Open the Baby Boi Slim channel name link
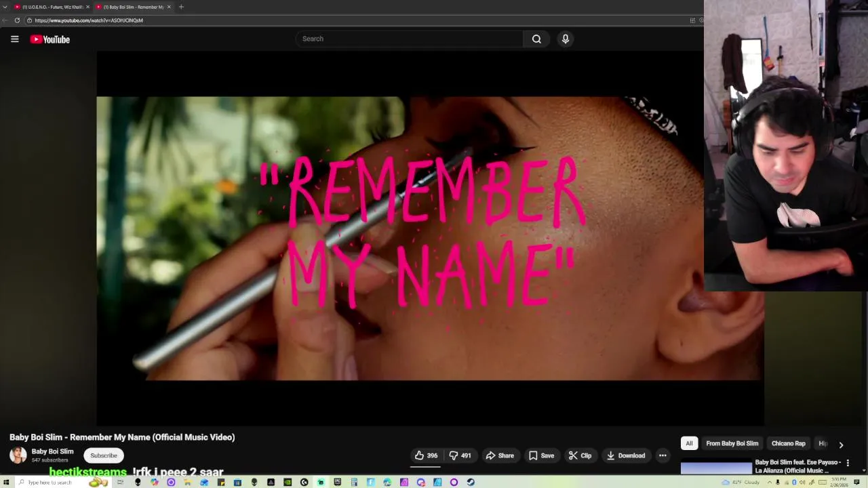Viewport: 868px width, 488px height. click(x=52, y=451)
